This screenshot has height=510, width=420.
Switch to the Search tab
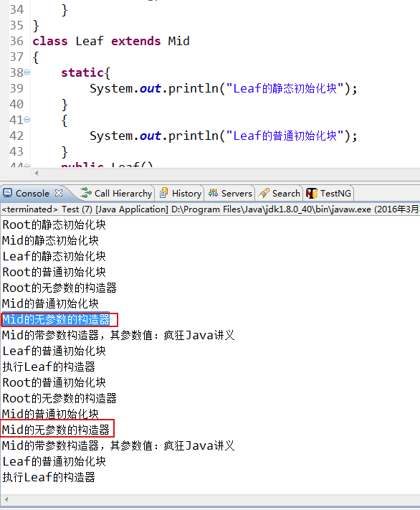click(280, 193)
